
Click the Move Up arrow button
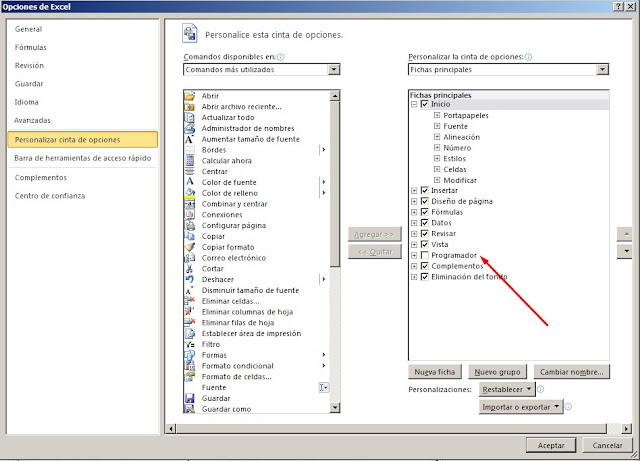pyautogui.click(x=626, y=234)
